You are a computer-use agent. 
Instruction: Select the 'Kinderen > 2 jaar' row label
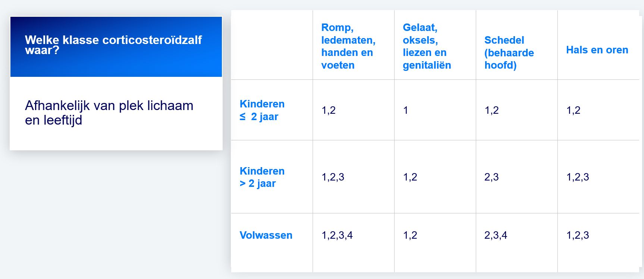click(262, 177)
